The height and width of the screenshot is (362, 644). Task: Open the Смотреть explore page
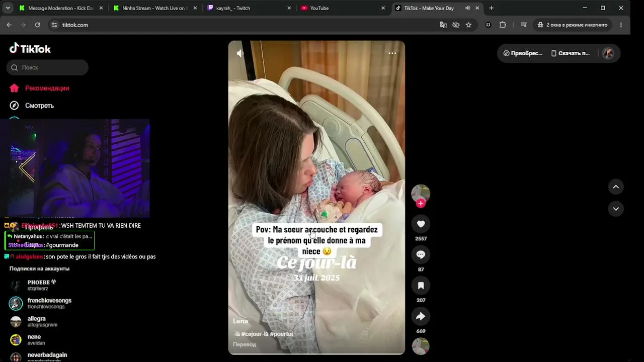[x=32, y=106]
